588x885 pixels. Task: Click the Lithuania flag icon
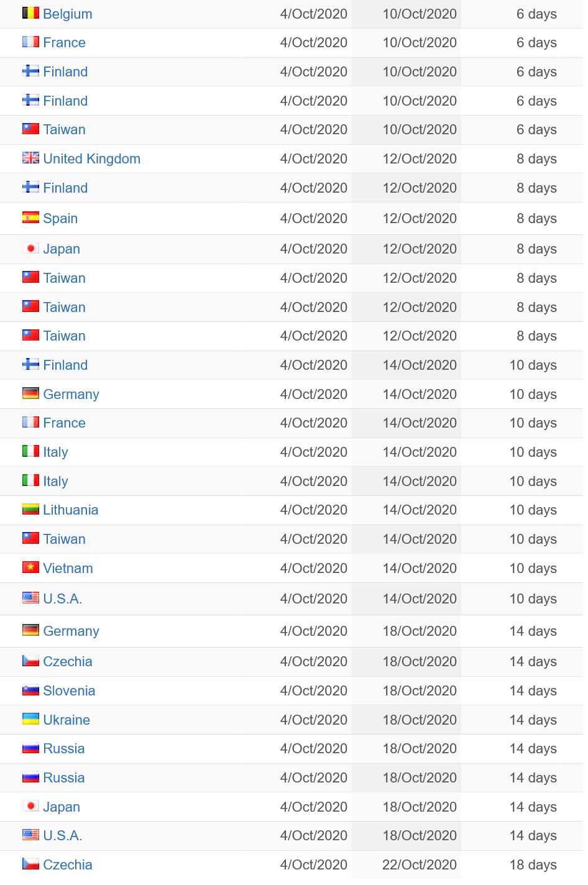click(30, 509)
